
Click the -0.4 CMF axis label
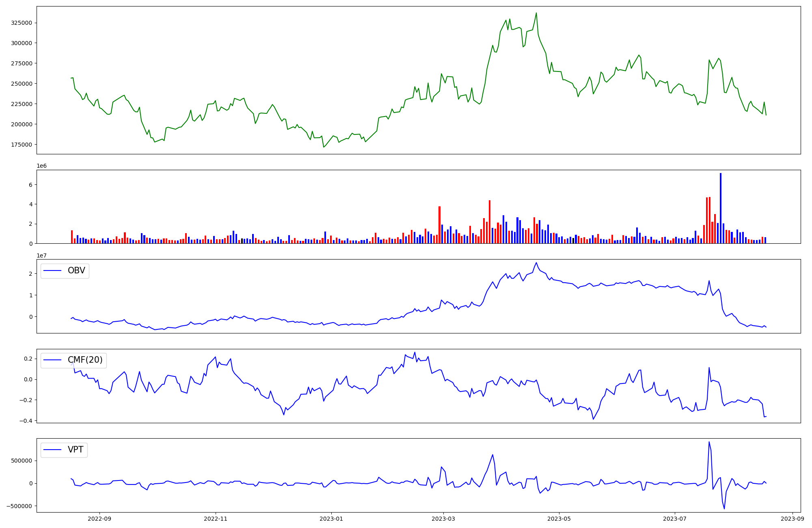coord(26,421)
